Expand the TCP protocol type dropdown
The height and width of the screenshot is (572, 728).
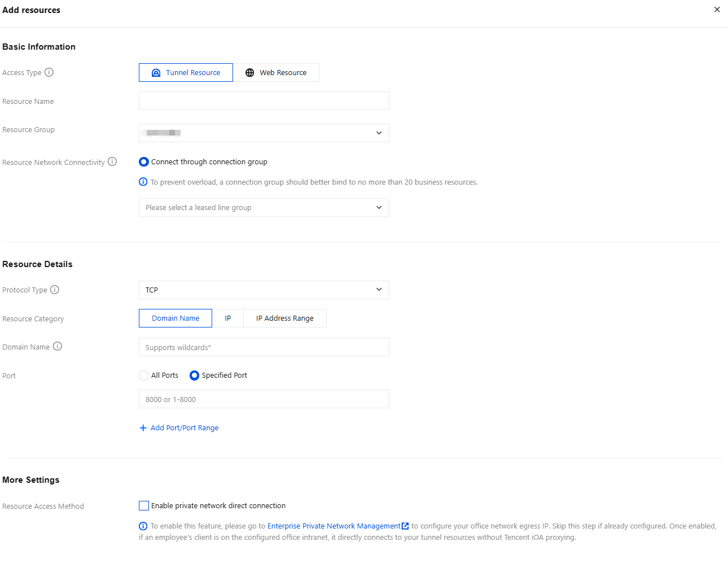[x=264, y=290]
